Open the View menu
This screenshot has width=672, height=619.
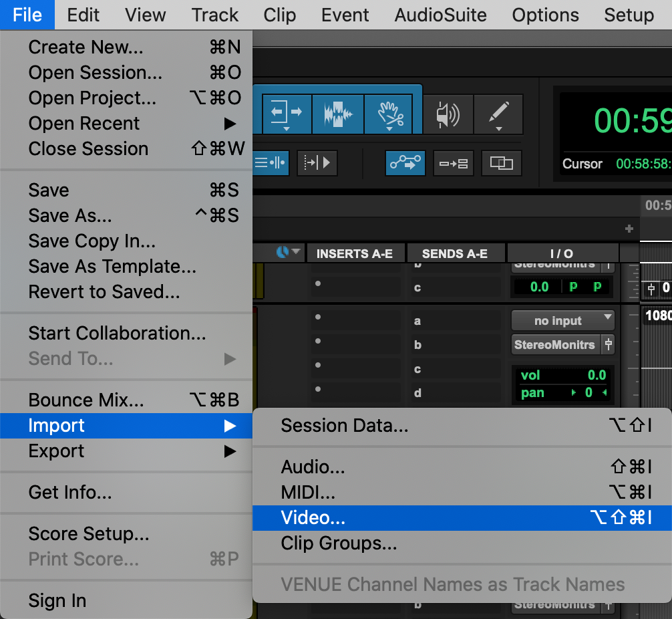(145, 15)
